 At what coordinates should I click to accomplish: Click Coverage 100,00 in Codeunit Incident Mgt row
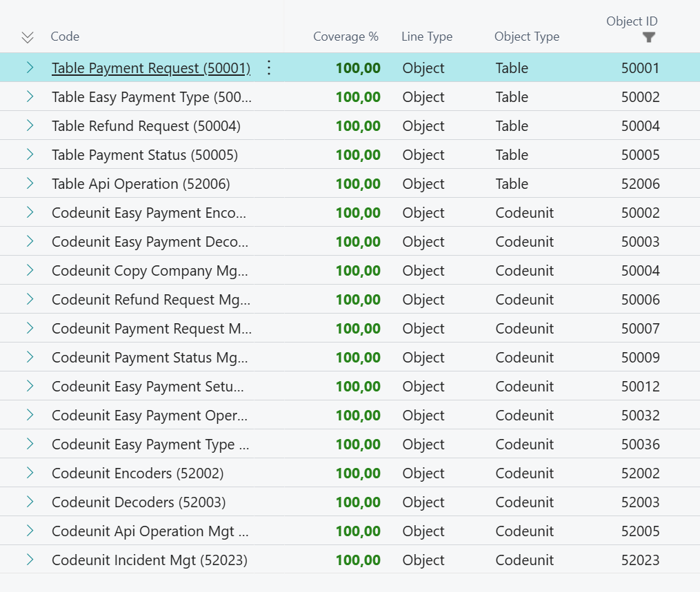tap(358, 560)
